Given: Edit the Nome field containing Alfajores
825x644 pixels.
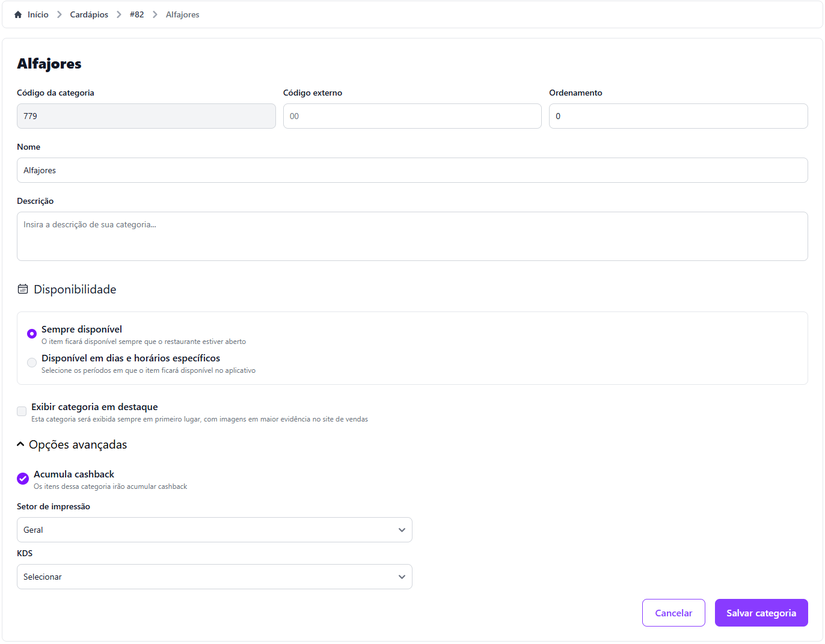Looking at the screenshot, I should pos(412,170).
